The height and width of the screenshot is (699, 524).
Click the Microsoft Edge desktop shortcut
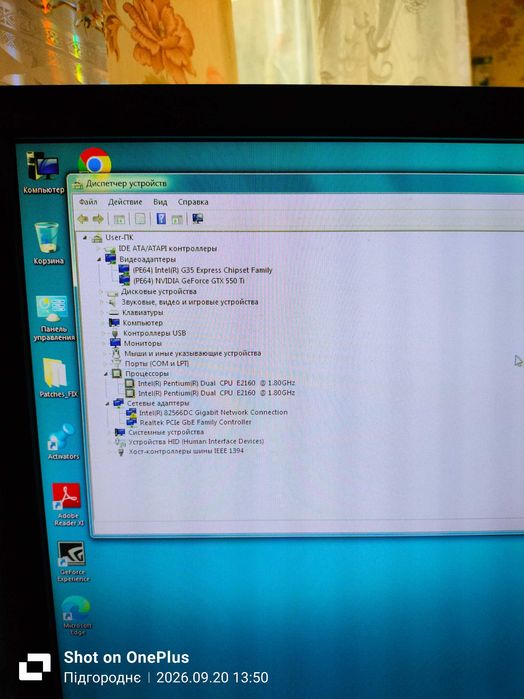pos(76,615)
